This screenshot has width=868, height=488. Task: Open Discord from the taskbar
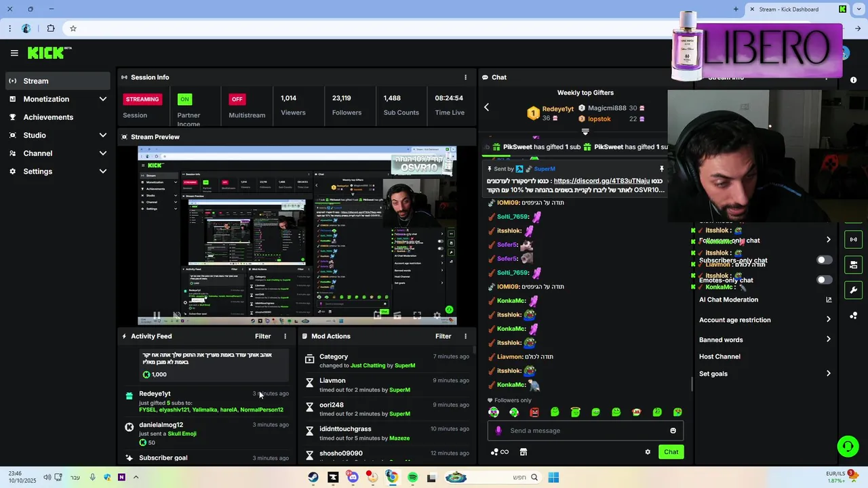[x=353, y=477]
